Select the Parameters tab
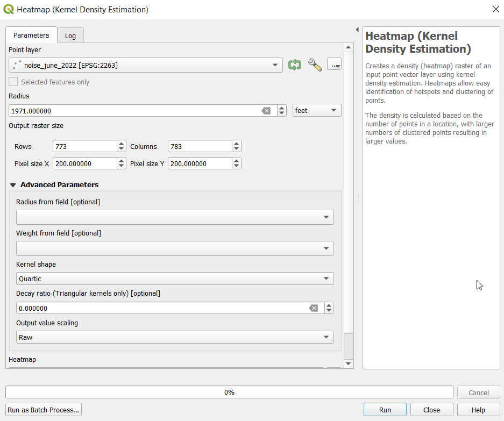This screenshot has height=421, width=504. pyautogui.click(x=31, y=35)
